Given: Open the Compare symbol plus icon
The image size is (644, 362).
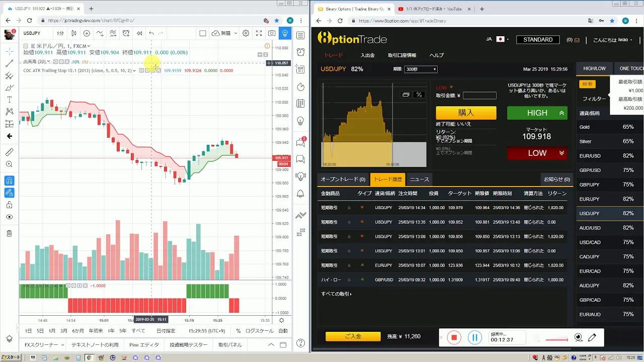Looking at the screenshot, I should [87, 33].
